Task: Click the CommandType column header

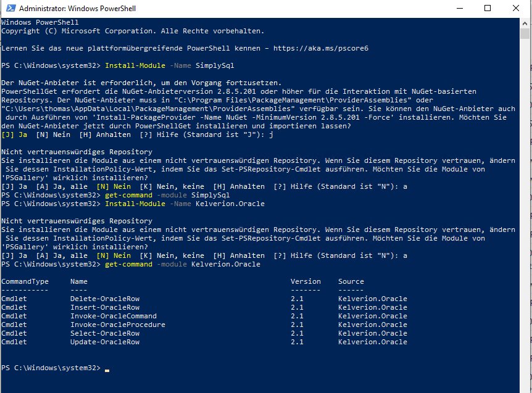Action: coord(25,281)
